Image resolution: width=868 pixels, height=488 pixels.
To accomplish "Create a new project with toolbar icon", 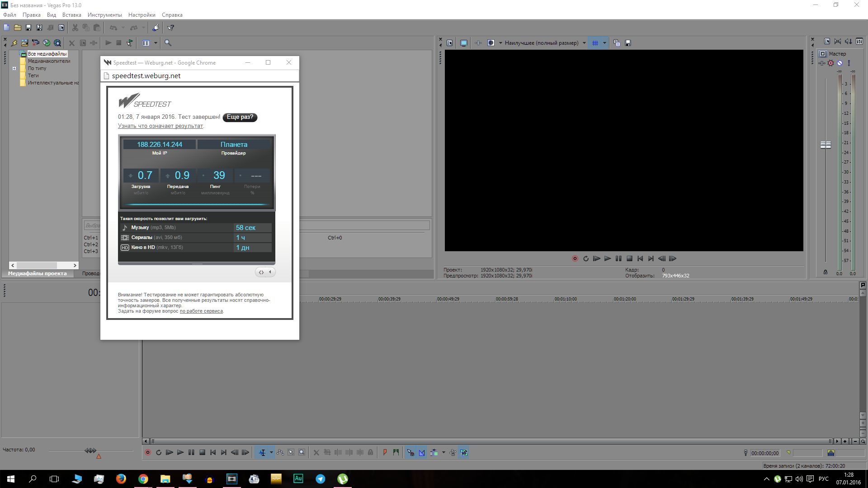I will [6, 28].
